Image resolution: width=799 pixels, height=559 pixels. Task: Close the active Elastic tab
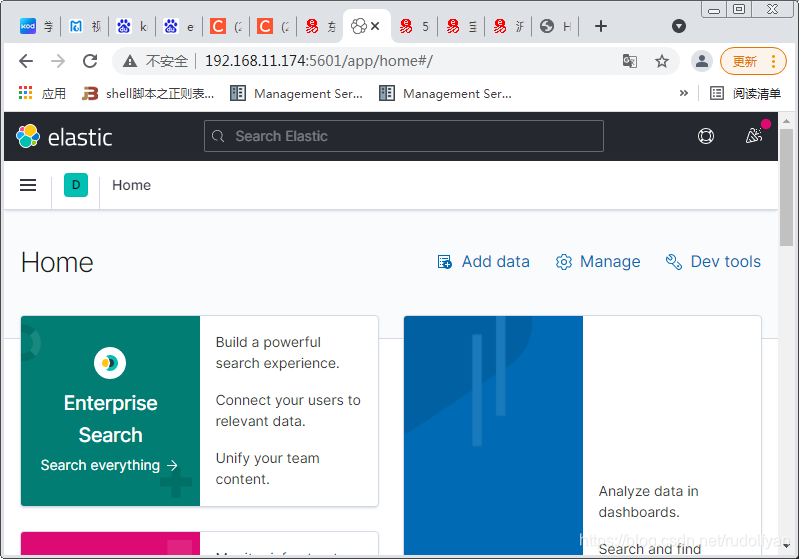(x=375, y=26)
